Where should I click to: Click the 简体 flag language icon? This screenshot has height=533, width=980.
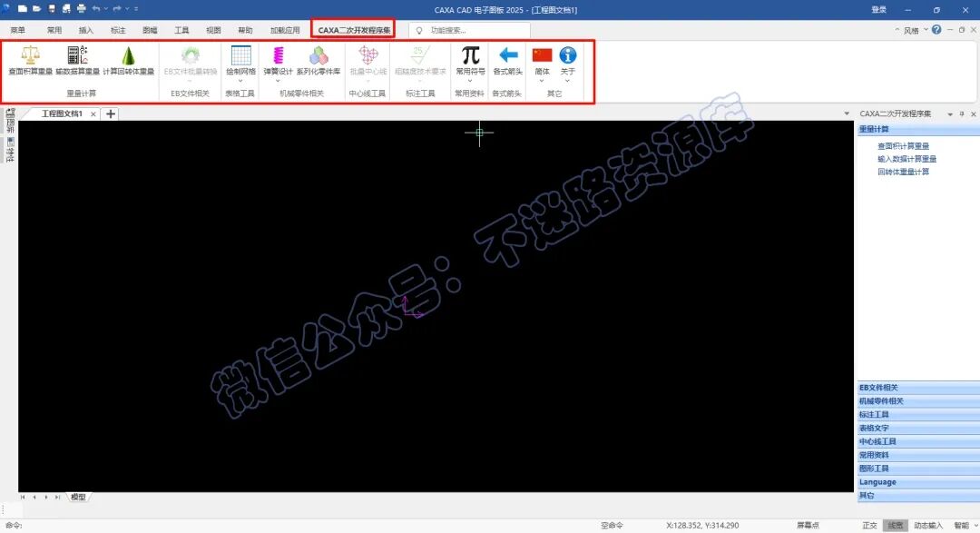[542, 55]
